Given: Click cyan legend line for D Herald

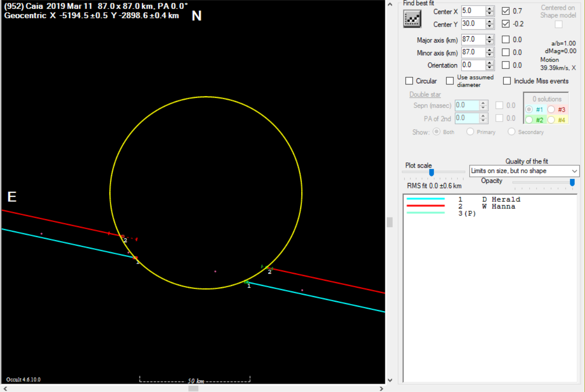Looking at the screenshot, I should [x=426, y=199].
